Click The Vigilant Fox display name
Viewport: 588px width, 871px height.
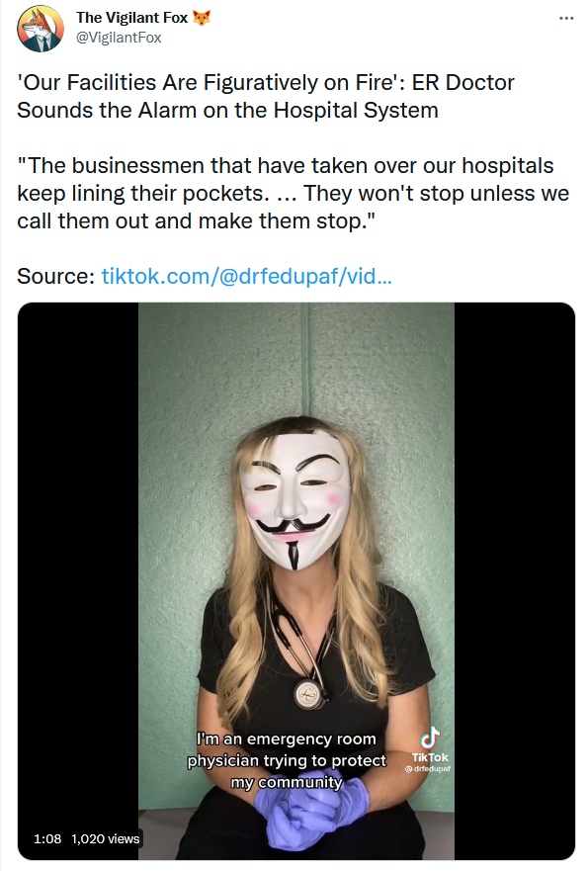132,18
